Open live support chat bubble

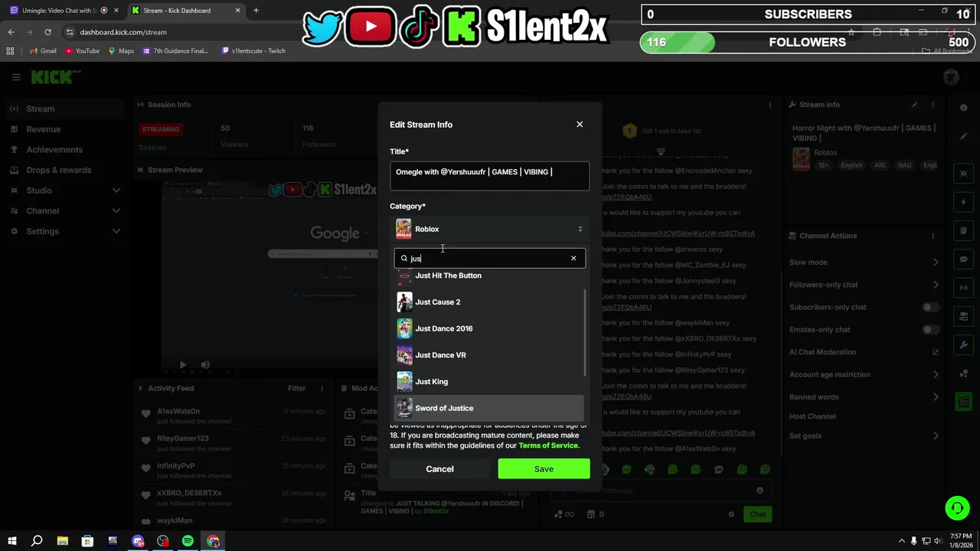[x=956, y=508]
